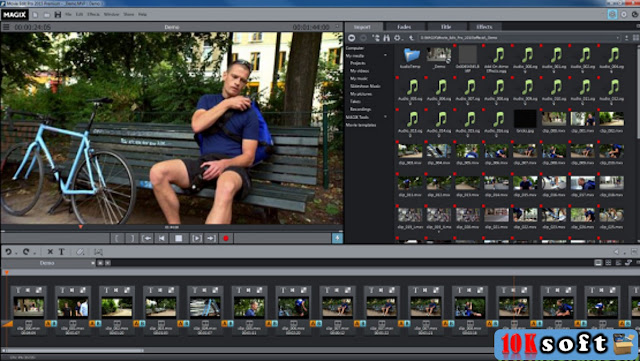Collapse the My media section
The image size is (640, 361).
pyautogui.click(x=386, y=56)
